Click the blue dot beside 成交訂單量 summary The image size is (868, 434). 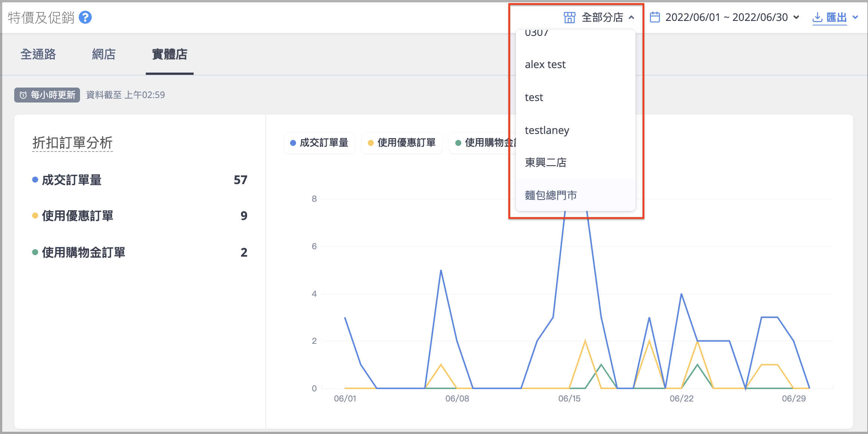coord(35,180)
